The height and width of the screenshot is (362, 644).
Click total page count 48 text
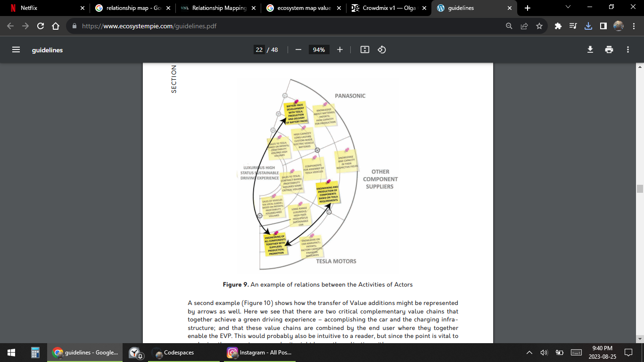(274, 49)
